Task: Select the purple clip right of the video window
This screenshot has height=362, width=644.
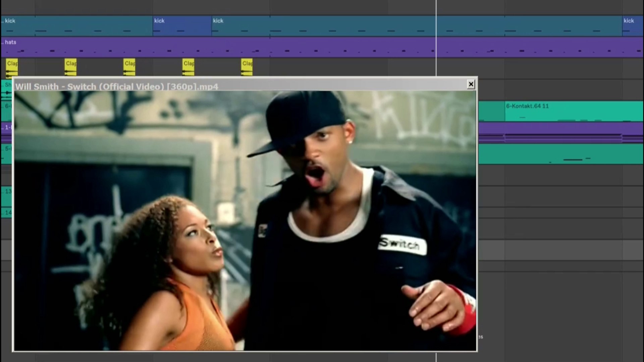Action: click(561, 132)
